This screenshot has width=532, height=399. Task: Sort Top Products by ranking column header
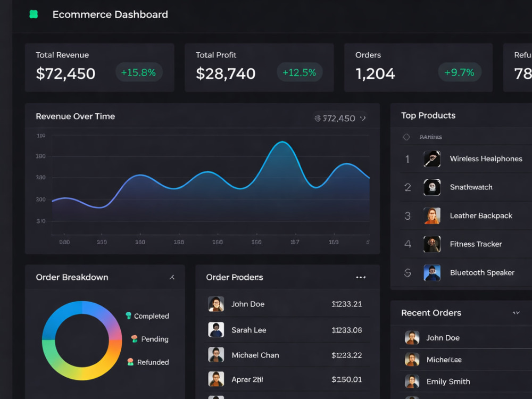pos(430,137)
